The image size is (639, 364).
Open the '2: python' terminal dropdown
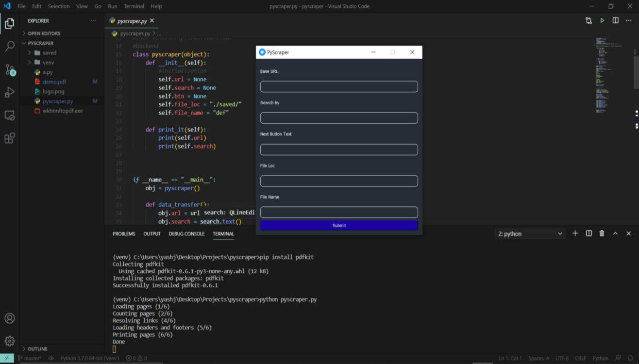(x=530, y=234)
